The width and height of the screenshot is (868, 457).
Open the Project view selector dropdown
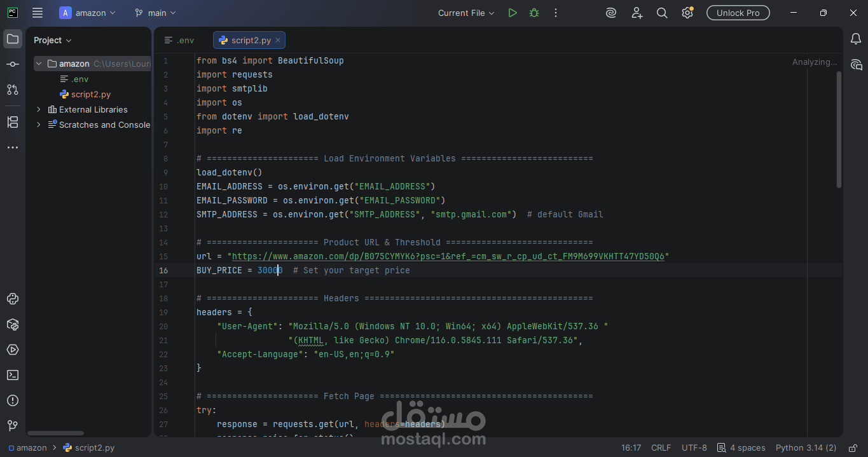pos(53,40)
